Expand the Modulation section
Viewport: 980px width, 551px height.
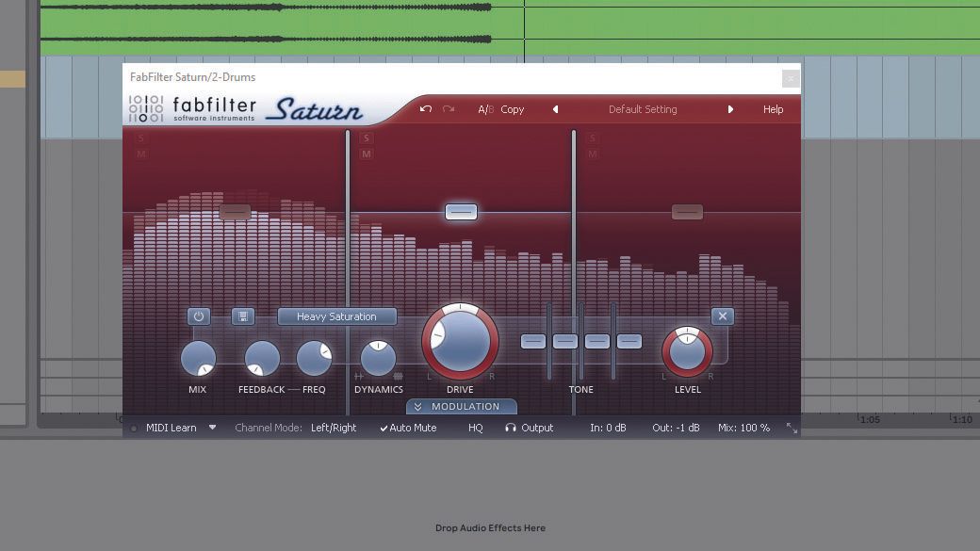461,406
